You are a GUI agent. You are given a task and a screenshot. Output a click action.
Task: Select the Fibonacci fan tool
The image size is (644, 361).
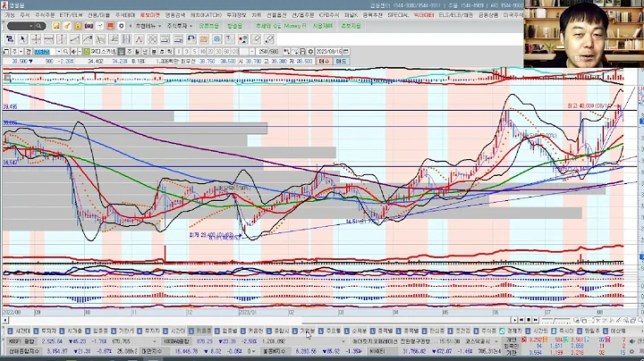[x=113, y=39]
